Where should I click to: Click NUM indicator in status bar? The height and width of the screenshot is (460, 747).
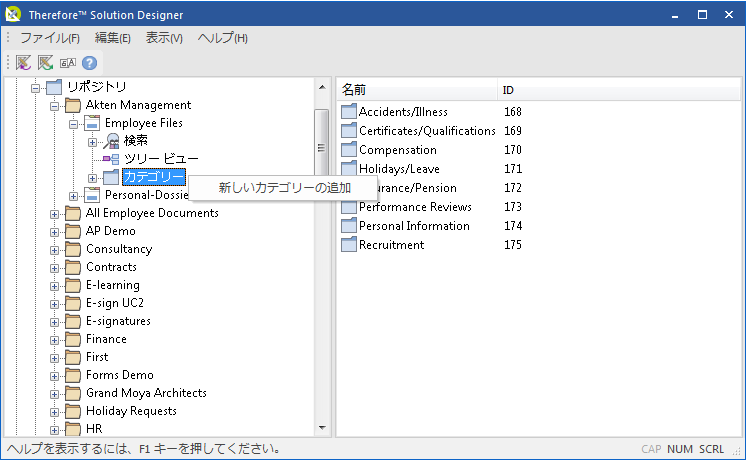coord(680,449)
